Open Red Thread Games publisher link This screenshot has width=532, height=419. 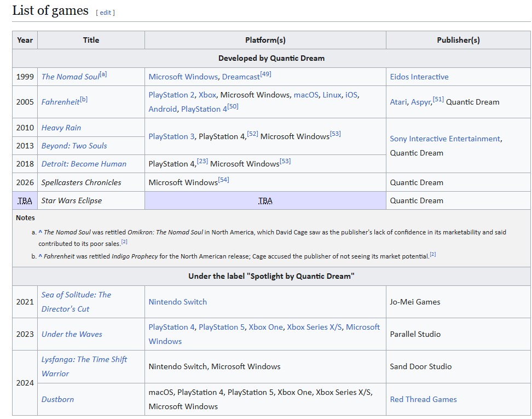pyautogui.click(x=423, y=399)
